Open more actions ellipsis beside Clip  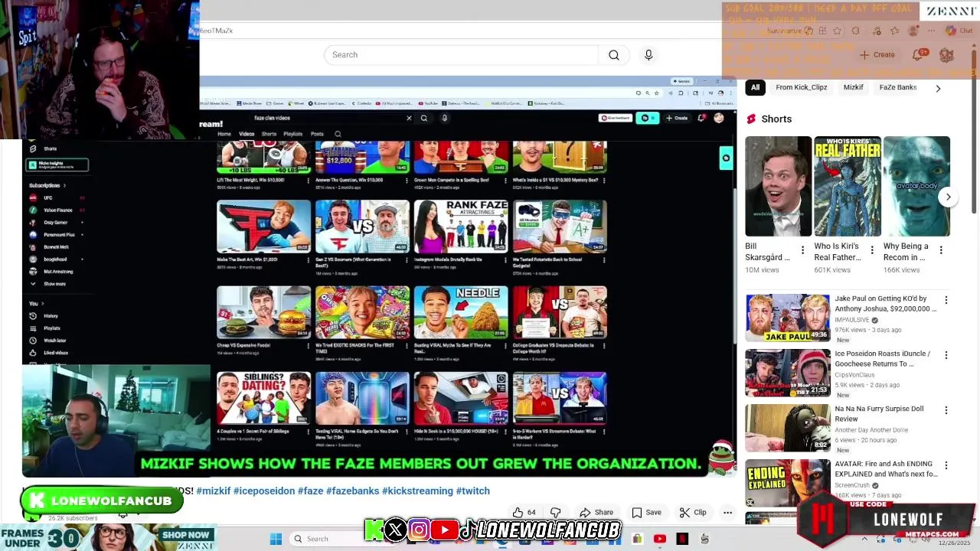pyautogui.click(x=727, y=512)
